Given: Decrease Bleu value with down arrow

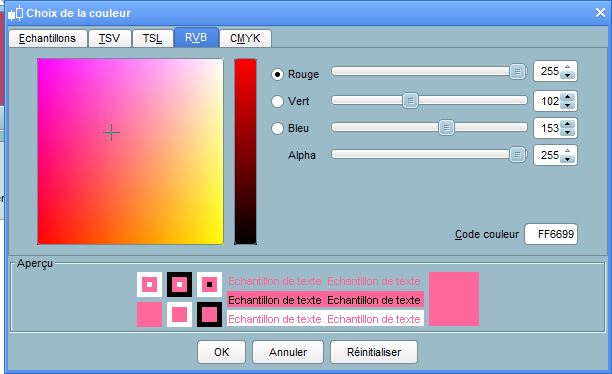Looking at the screenshot, I should click(568, 132).
